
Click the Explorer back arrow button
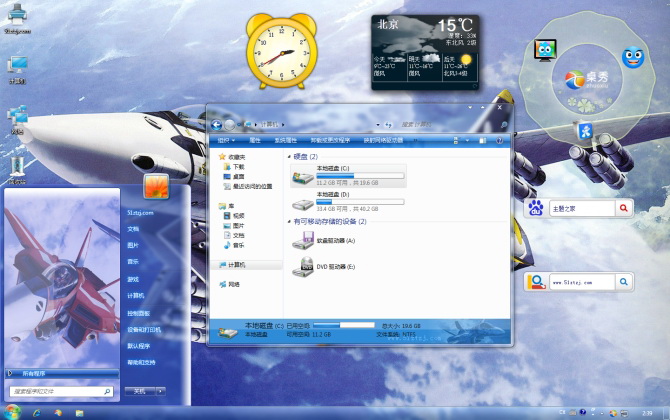216,125
